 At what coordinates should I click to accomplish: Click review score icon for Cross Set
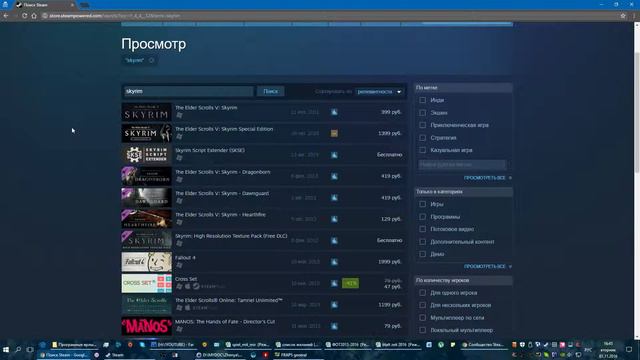(334, 283)
